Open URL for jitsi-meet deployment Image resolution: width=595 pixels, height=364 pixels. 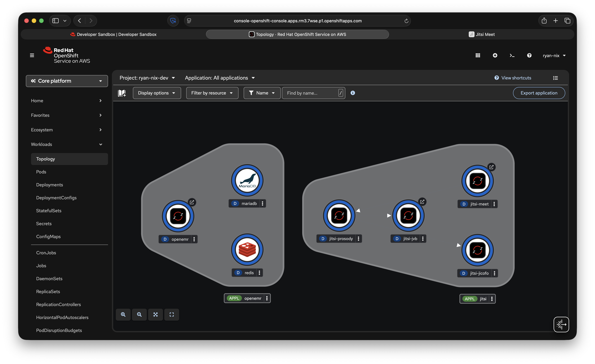click(x=491, y=167)
